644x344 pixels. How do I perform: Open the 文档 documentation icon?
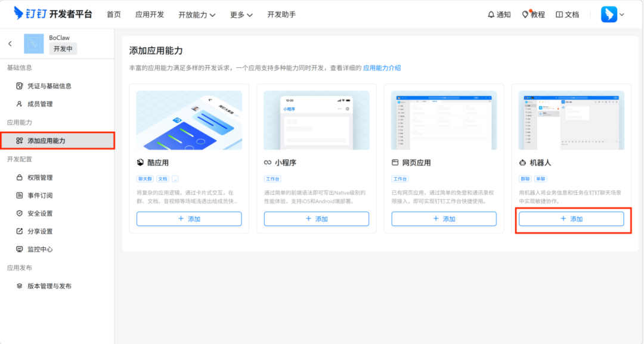pos(567,14)
